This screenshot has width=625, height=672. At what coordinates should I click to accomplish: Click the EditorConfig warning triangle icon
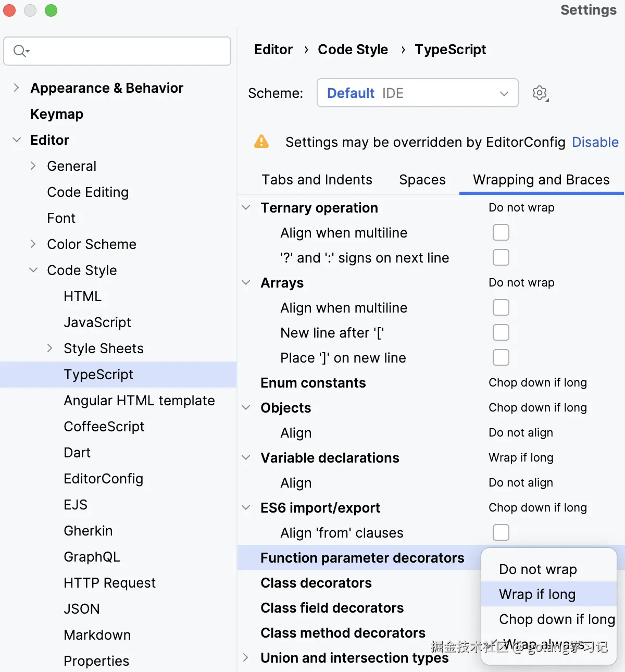(x=261, y=141)
